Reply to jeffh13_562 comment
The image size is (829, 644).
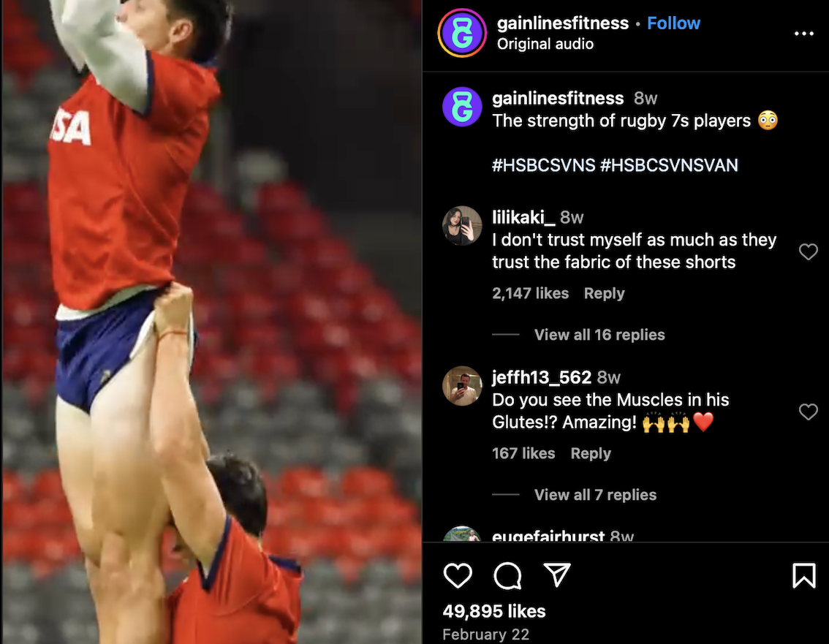tap(591, 454)
